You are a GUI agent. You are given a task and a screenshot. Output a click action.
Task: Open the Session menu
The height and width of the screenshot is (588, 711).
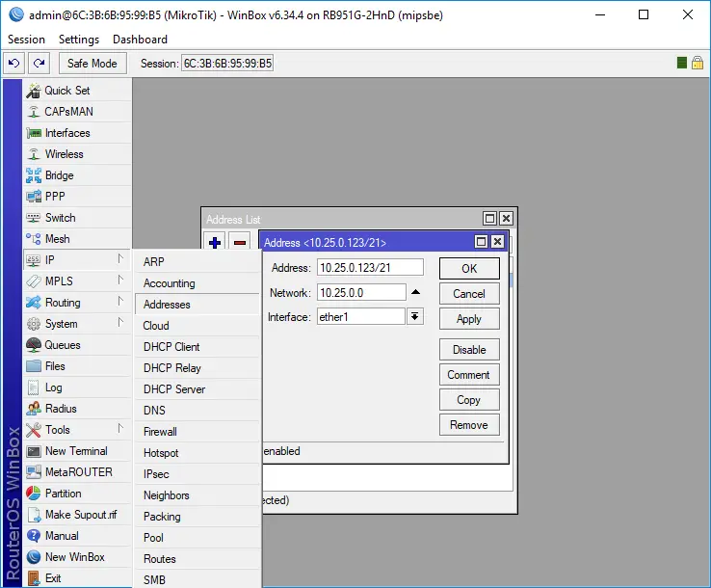click(x=26, y=40)
